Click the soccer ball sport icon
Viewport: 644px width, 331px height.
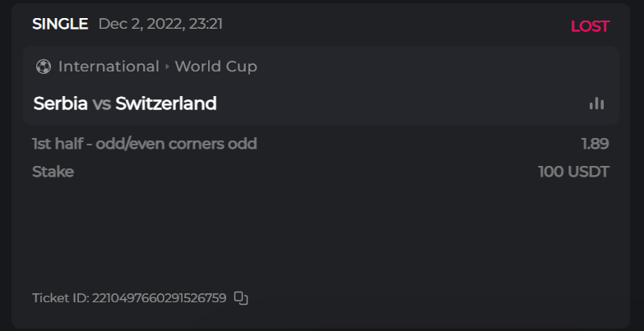click(x=44, y=67)
